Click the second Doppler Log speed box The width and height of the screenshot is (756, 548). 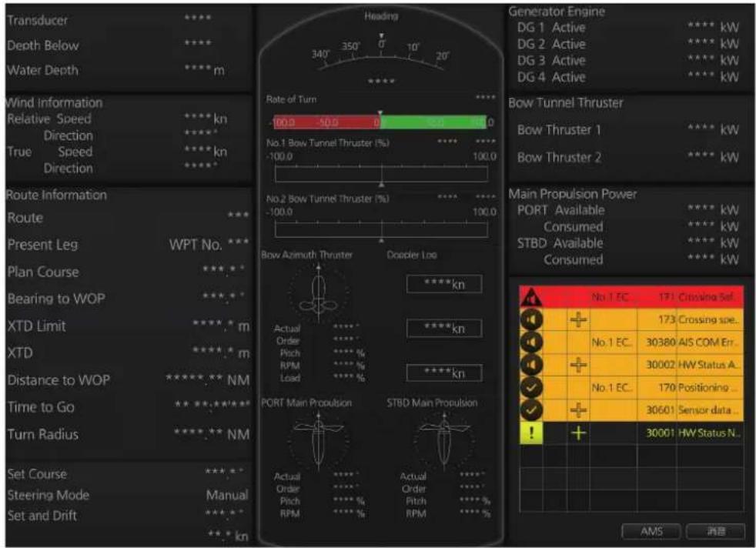tap(444, 329)
